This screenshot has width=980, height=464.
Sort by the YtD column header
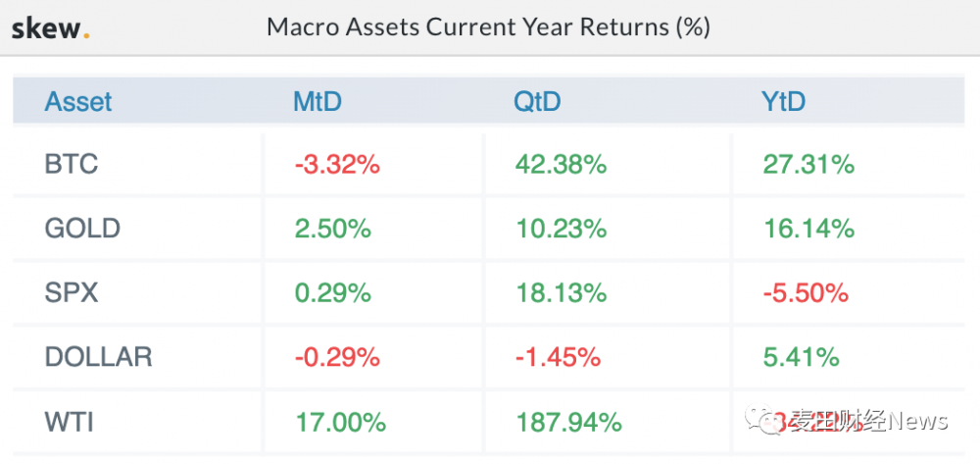[x=783, y=102]
